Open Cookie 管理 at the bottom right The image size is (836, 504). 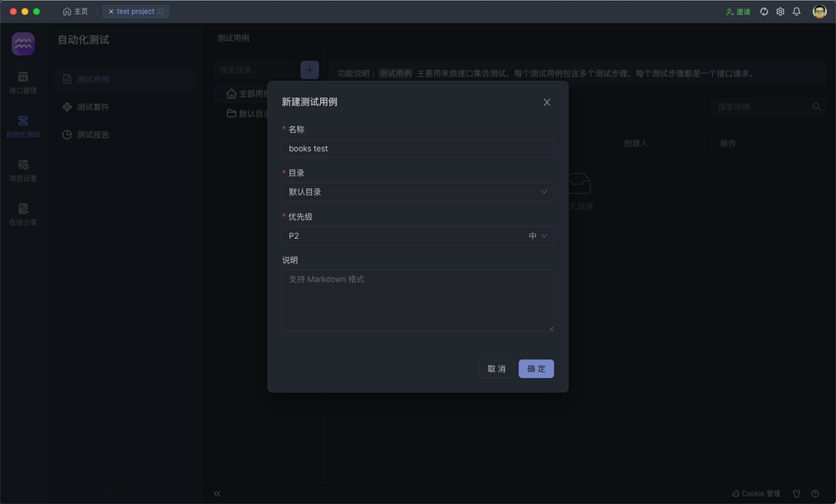pyautogui.click(x=755, y=493)
